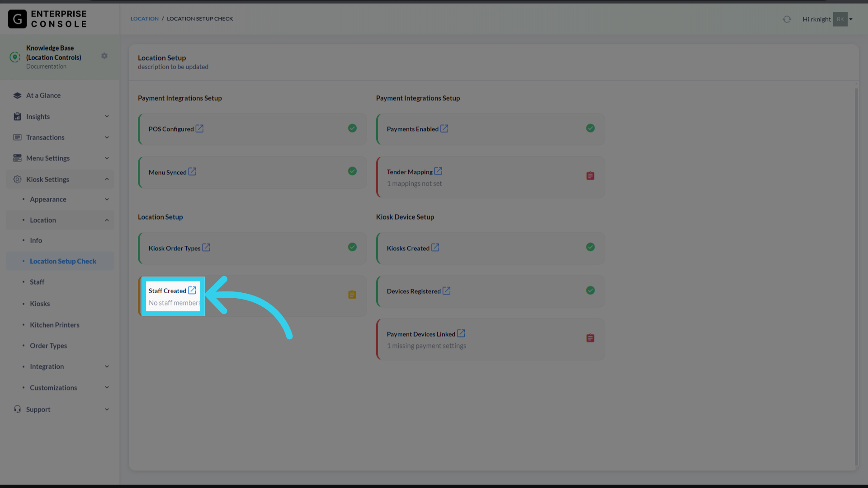
Task: Expand the Menu Settings chevron
Action: point(107,158)
